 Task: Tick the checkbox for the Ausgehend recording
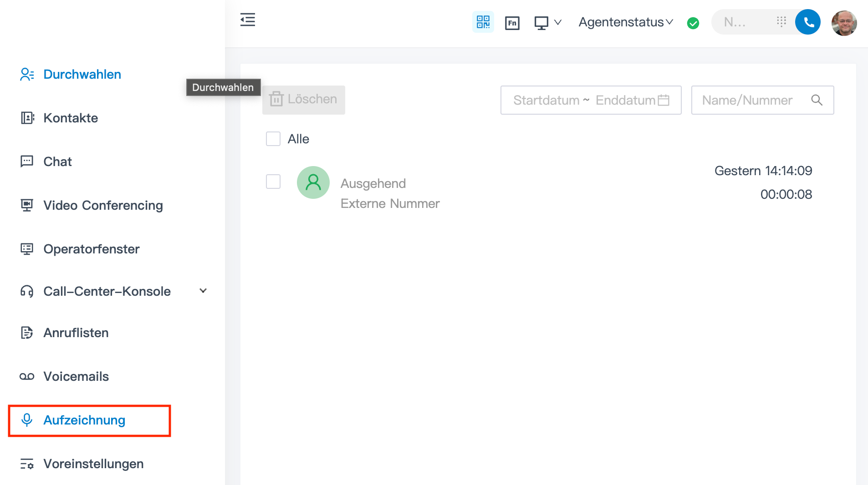coord(273,182)
